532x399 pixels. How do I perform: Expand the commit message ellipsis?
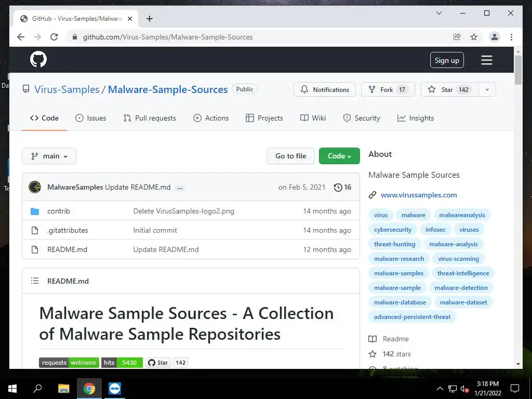click(180, 188)
